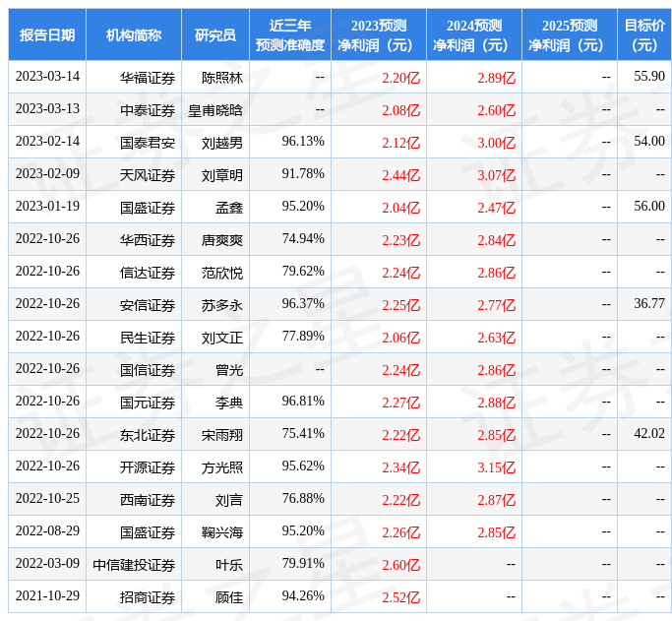Click 招商证券 institution cell
The width and height of the screenshot is (672, 621).
[148, 597]
